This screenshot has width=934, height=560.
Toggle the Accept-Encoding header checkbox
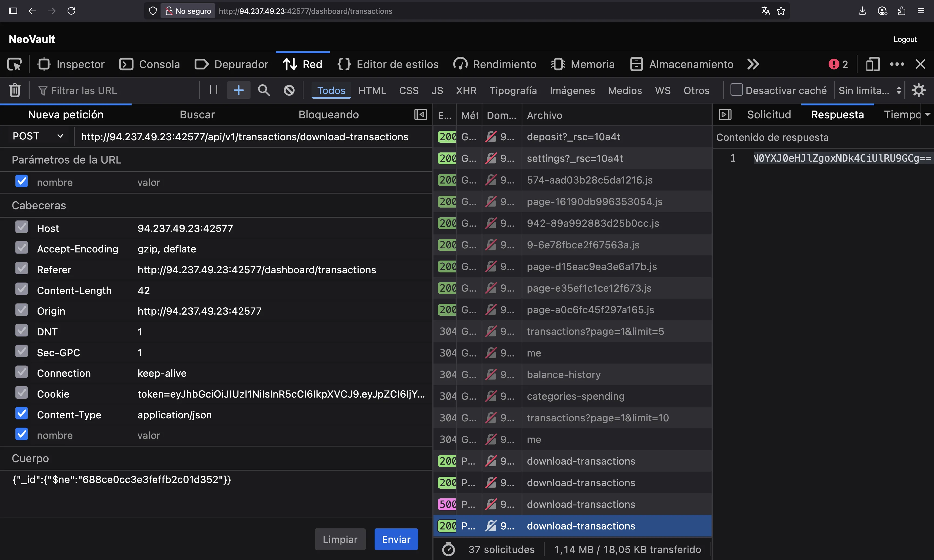(x=22, y=248)
